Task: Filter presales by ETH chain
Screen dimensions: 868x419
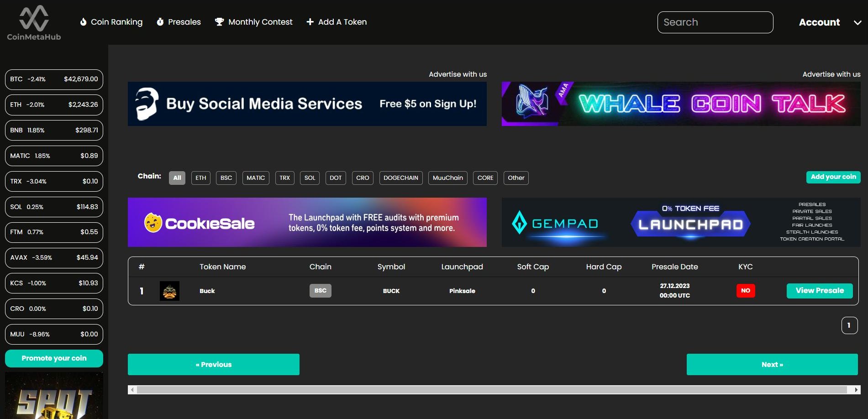Action: tap(201, 178)
